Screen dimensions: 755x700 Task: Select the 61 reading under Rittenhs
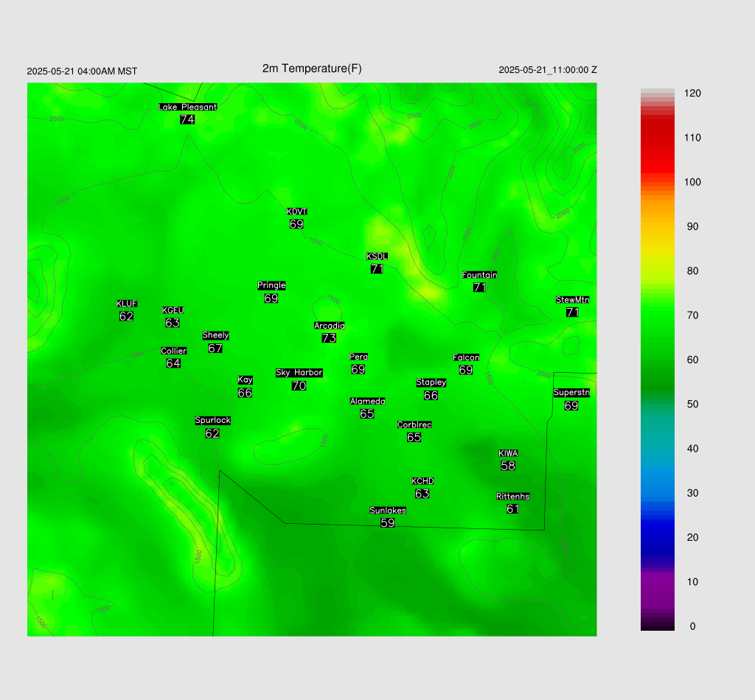pos(513,509)
